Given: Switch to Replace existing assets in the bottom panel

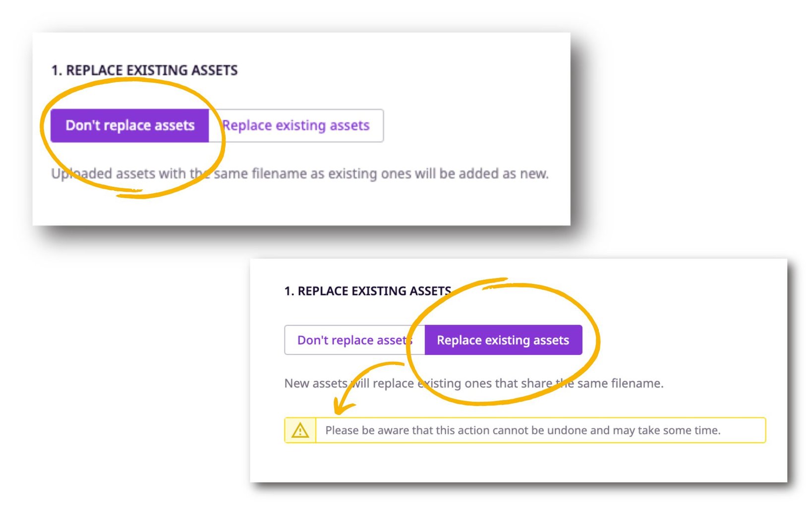Looking at the screenshot, I should (x=503, y=340).
